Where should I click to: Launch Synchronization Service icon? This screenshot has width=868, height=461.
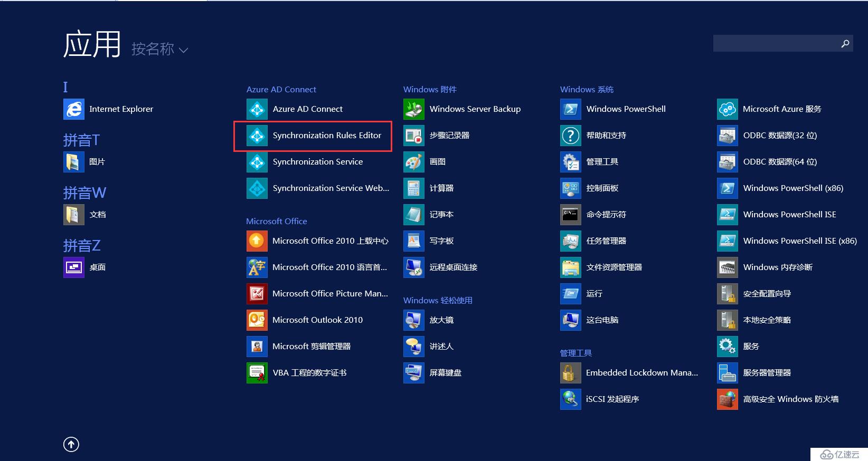(257, 162)
